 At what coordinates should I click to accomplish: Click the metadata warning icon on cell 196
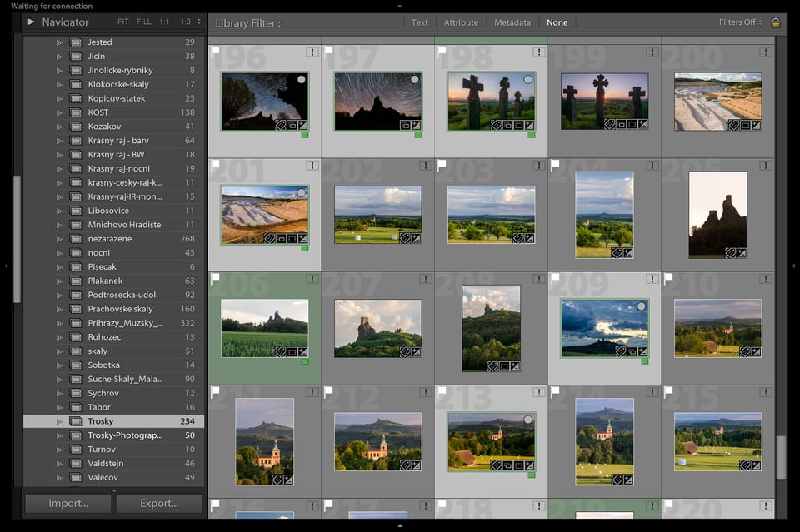pyautogui.click(x=312, y=52)
